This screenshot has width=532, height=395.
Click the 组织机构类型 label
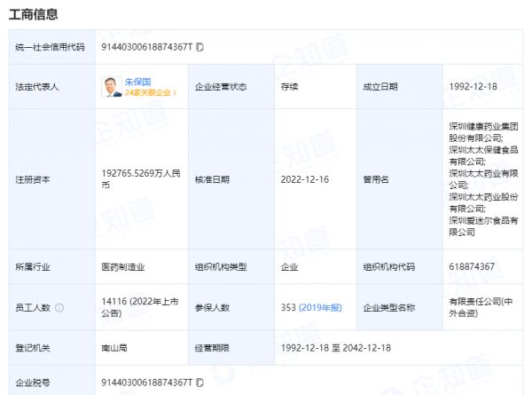[221, 267]
